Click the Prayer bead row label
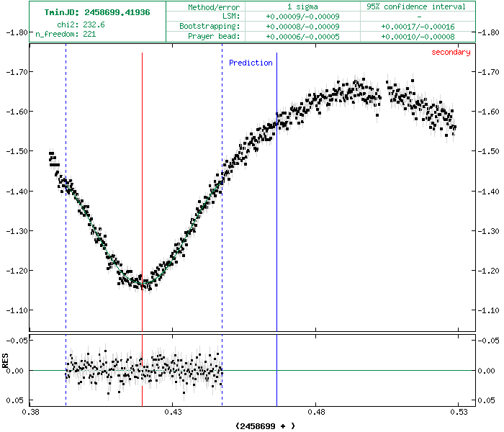 click(217, 36)
